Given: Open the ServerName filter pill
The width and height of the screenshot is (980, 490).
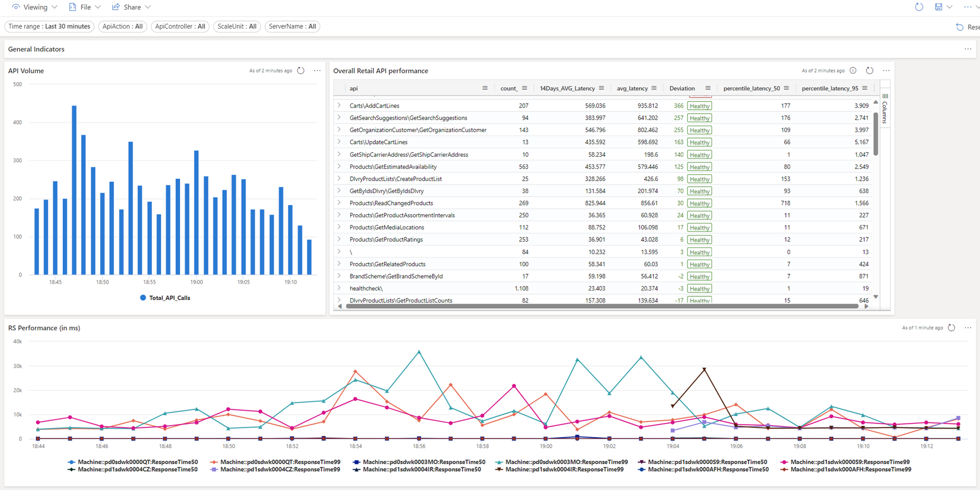Looking at the screenshot, I should point(292,27).
